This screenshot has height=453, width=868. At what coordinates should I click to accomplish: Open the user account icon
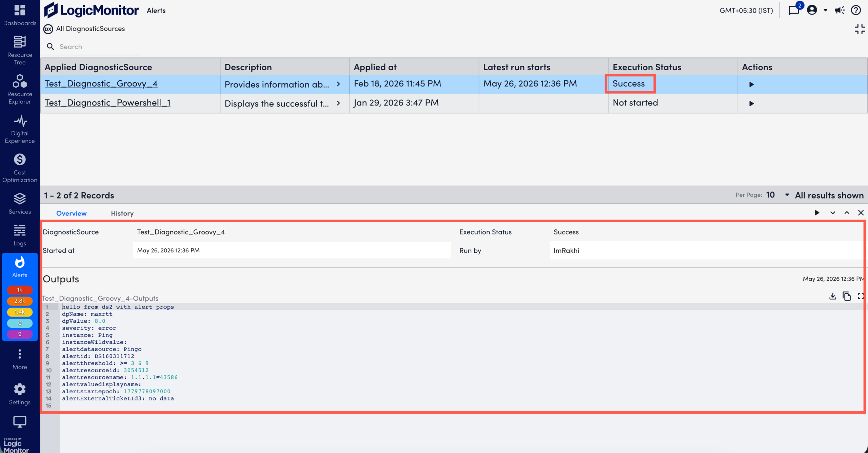point(812,10)
